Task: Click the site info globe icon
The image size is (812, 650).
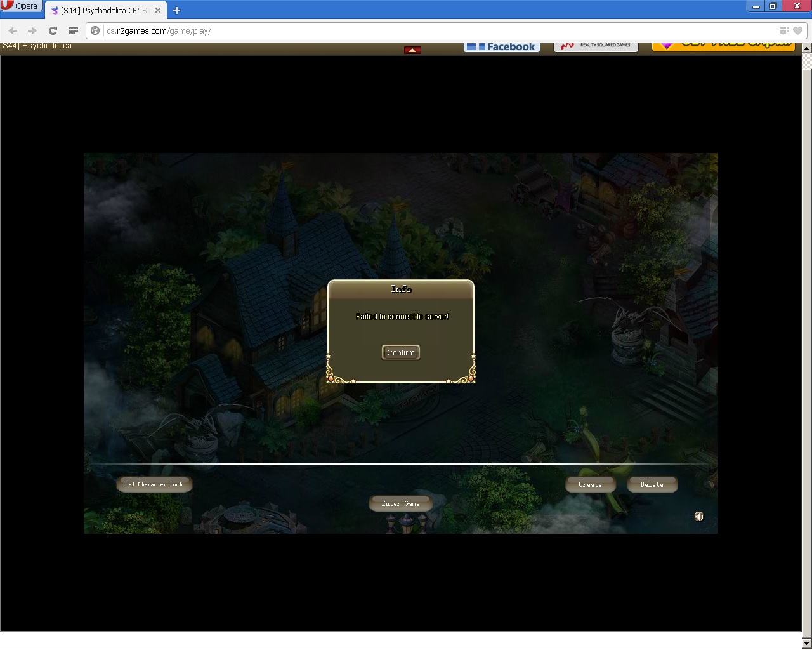Action: (x=95, y=30)
